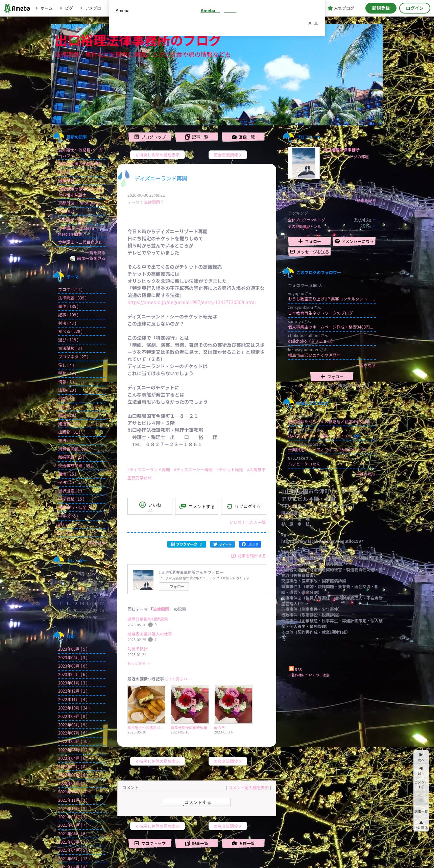
Task: Open the ameblo entry-12427730509 link
Action: (191, 303)
